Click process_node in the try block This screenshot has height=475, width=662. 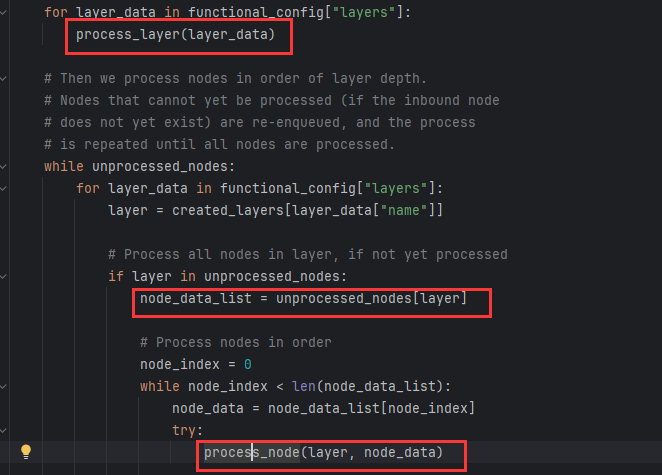click(252, 453)
